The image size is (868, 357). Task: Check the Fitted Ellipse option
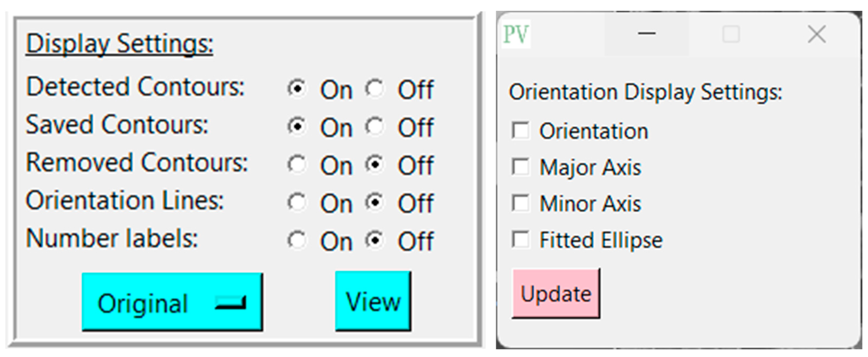[x=520, y=240]
